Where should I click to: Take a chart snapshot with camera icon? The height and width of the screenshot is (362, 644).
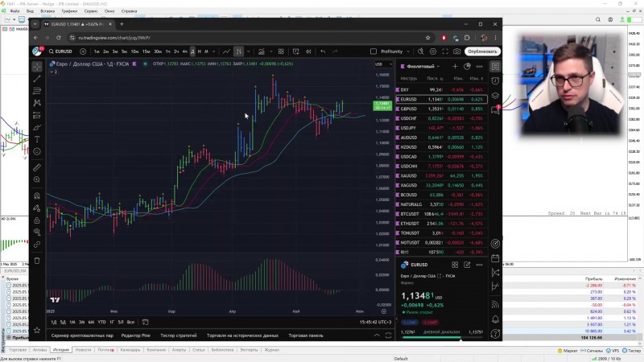(456, 51)
